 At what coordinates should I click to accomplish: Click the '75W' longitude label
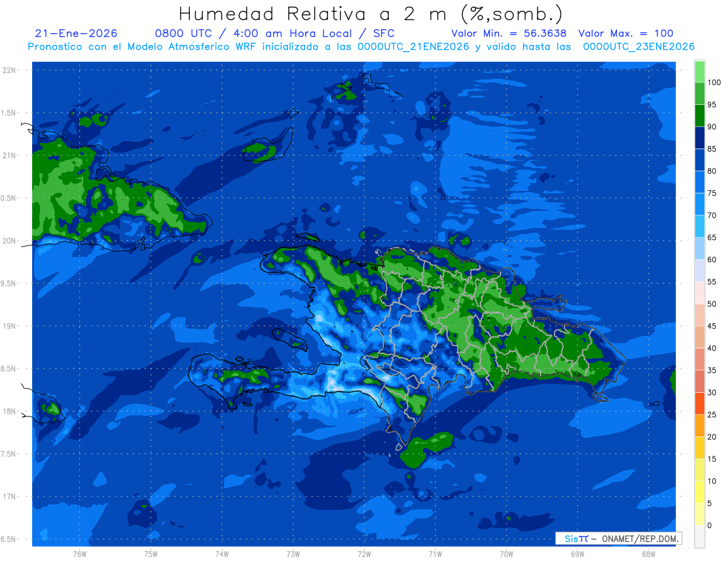tap(150, 554)
